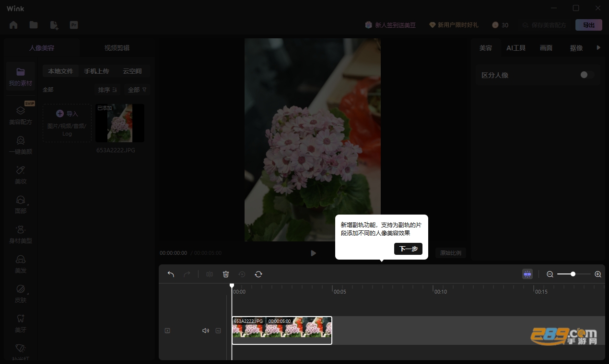Open the 美容配方 sidebar section
The height and width of the screenshot is (364, 609).
tap(21, 115)
